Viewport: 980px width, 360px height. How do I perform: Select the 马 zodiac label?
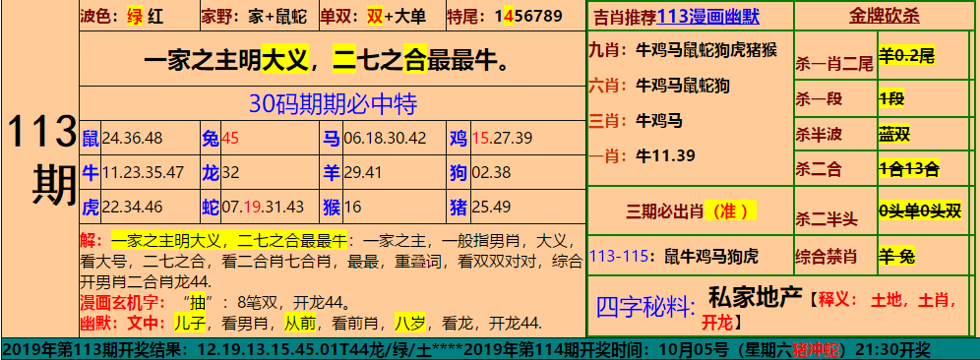click(332, 138)
